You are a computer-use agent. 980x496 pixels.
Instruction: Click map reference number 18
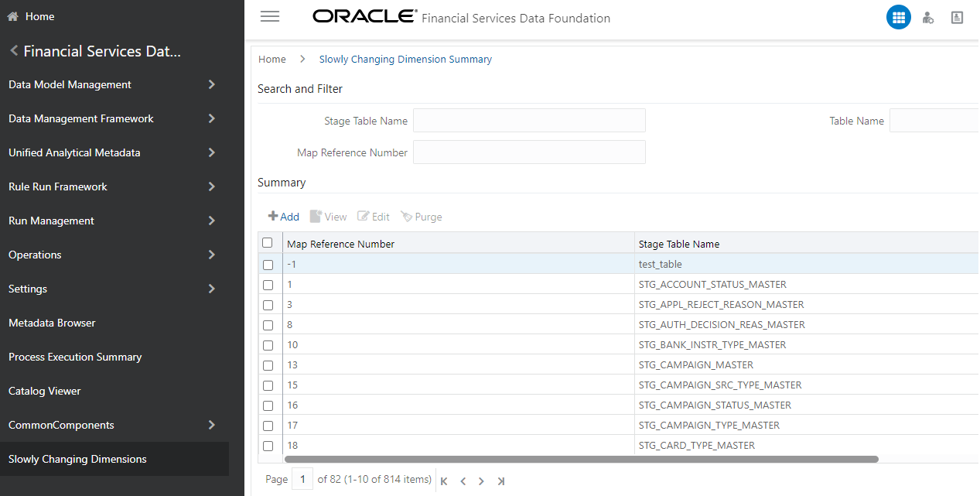click(x=292, y=446)
